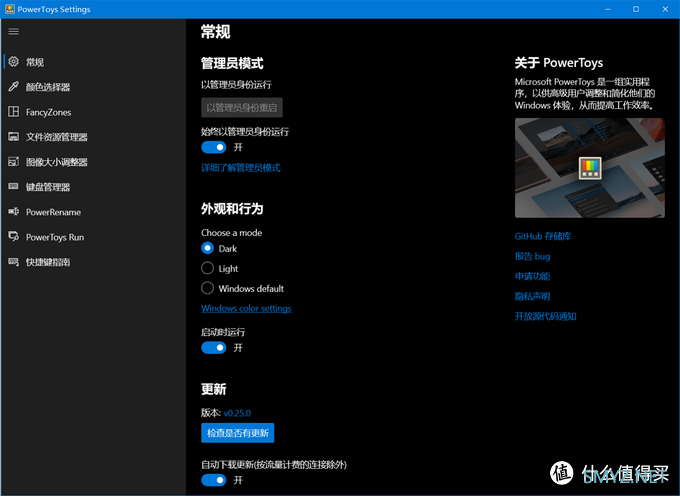680x496 pixels.
Task: Select the Dark mode radio button
Action: [x=207, y=248]
